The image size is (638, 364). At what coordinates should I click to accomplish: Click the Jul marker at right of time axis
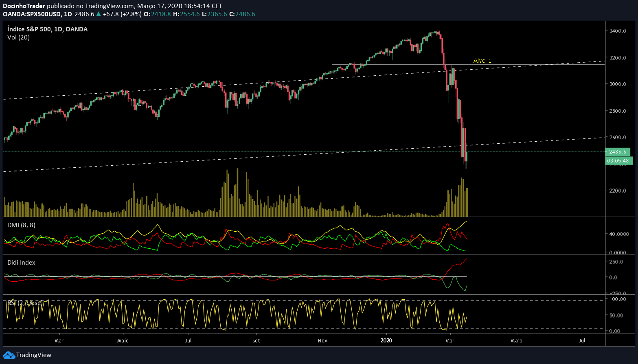(x=582, y=340)
